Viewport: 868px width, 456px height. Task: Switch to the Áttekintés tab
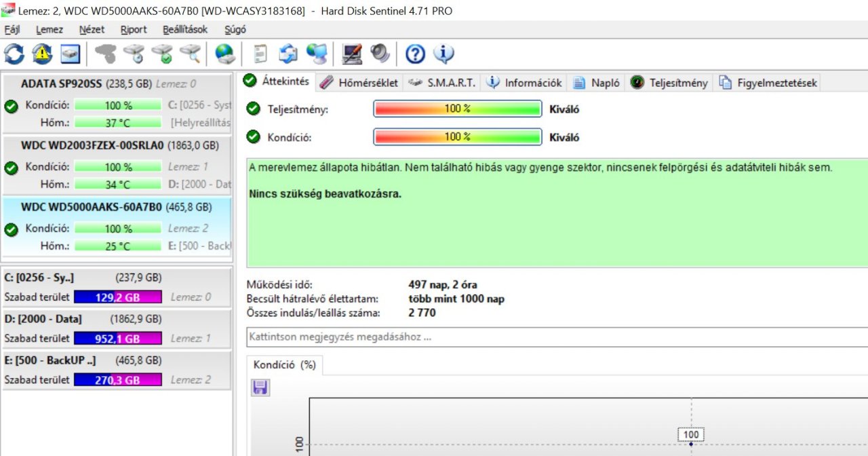(x=277, y=81)
